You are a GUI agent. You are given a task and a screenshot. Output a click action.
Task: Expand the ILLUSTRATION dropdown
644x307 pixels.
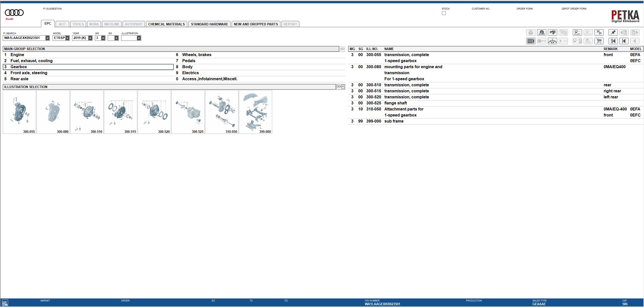[139, 38]
